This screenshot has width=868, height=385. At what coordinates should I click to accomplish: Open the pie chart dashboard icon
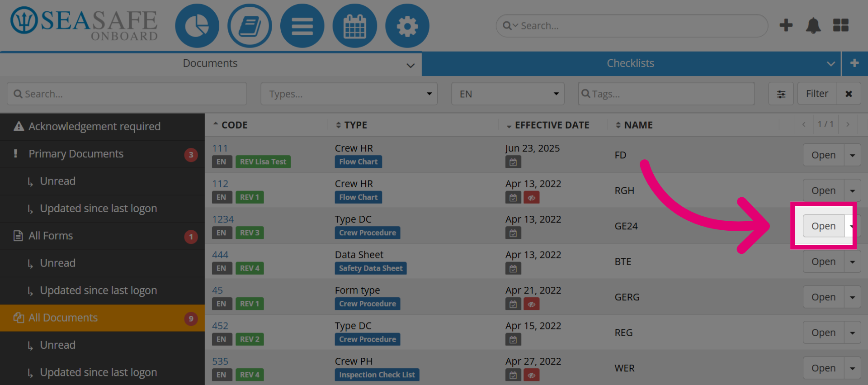[197, 26]
